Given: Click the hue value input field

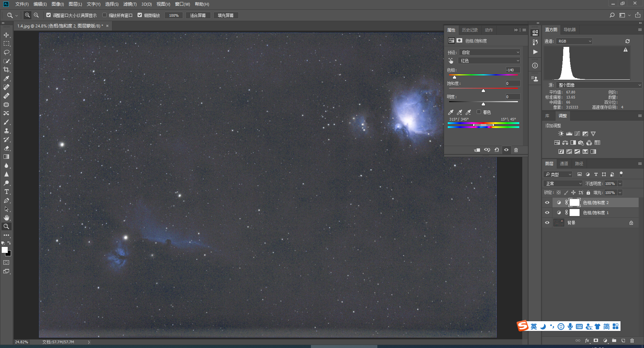Looking at the screenshot, I should pos(513,70).
